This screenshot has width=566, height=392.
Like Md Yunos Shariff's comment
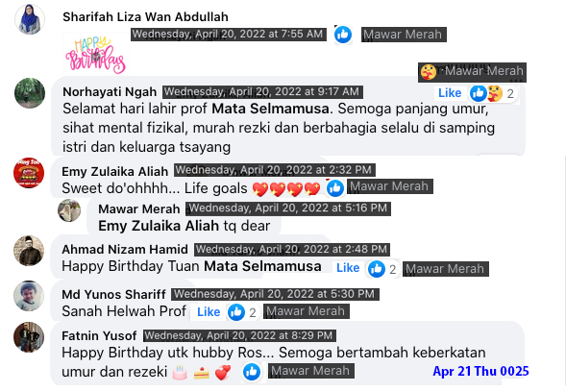coord(209,312)
